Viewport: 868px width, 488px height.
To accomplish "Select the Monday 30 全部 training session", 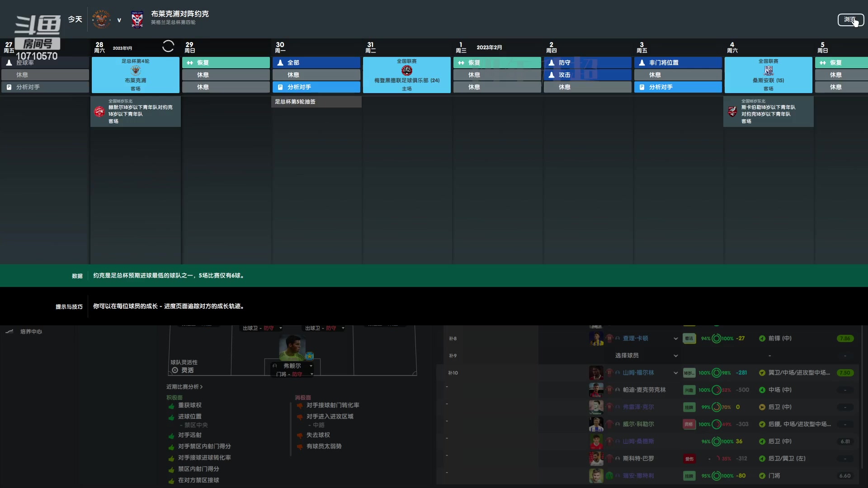I will (316, 63).
